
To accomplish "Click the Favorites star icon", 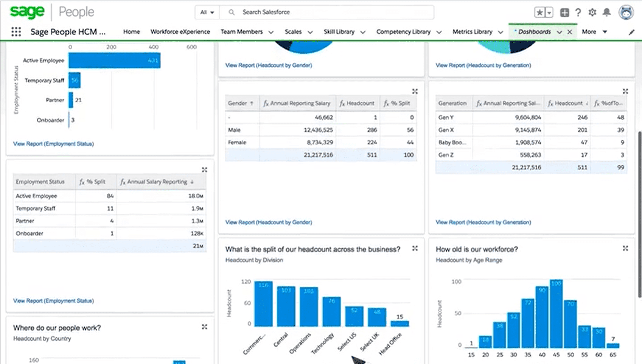I will tap(539, 12).
